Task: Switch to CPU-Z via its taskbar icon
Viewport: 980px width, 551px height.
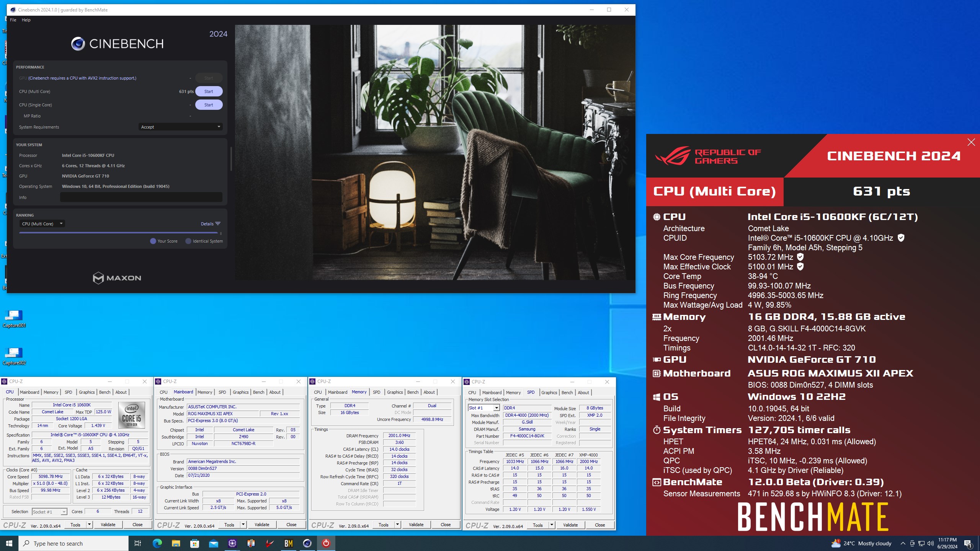Action: 232,543
